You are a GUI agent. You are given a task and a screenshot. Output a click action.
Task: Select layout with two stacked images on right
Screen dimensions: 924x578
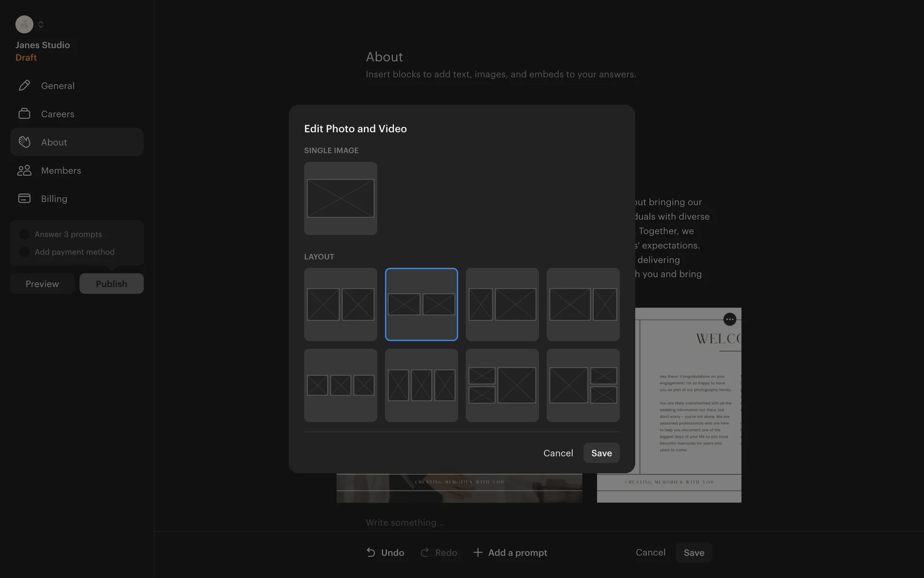tap(583, 385)
